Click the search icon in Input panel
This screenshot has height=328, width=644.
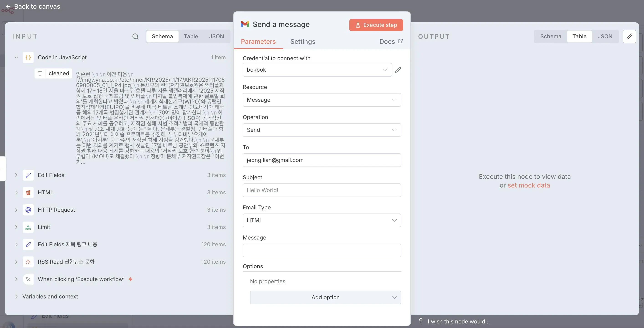coord(135,36)
